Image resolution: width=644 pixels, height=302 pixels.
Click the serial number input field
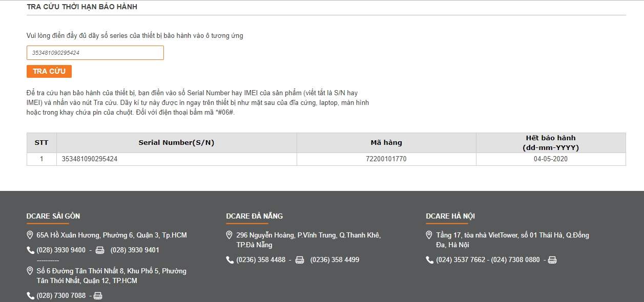(95, 53)
